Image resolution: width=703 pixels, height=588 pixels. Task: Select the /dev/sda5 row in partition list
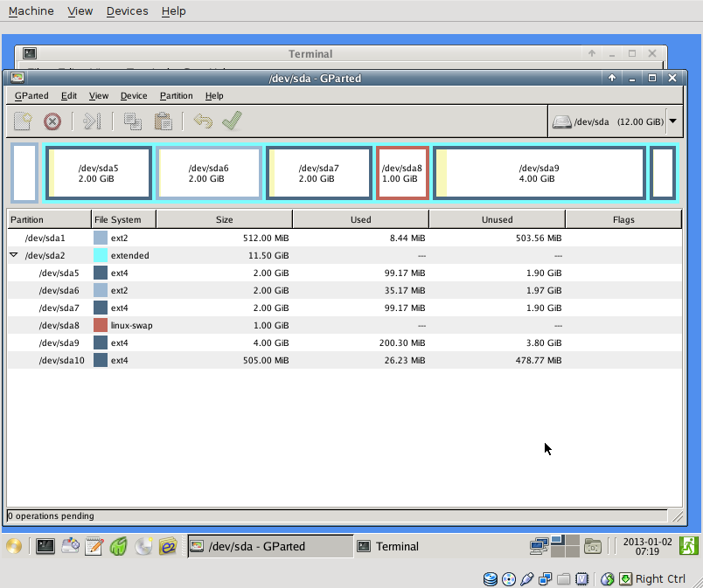(x=345, y=273)
